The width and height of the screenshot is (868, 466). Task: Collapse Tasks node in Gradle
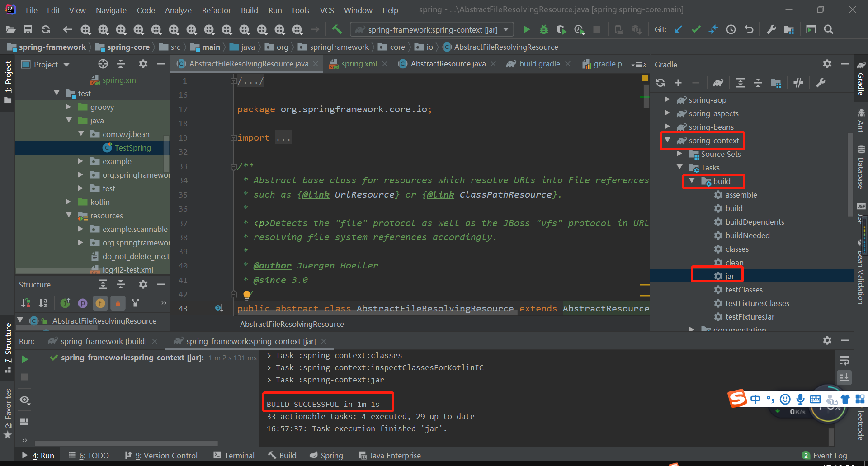tap(679, 167)
